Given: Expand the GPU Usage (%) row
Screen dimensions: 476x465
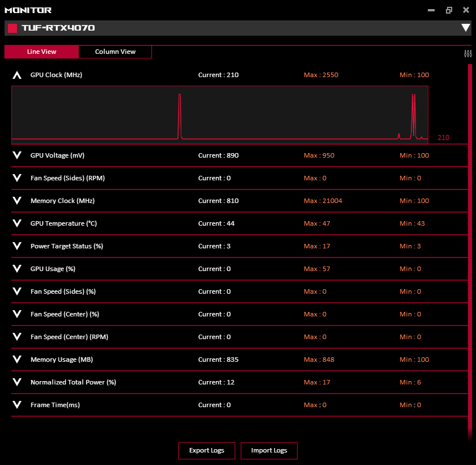Looking at the screenshot, I should (17, 268).
